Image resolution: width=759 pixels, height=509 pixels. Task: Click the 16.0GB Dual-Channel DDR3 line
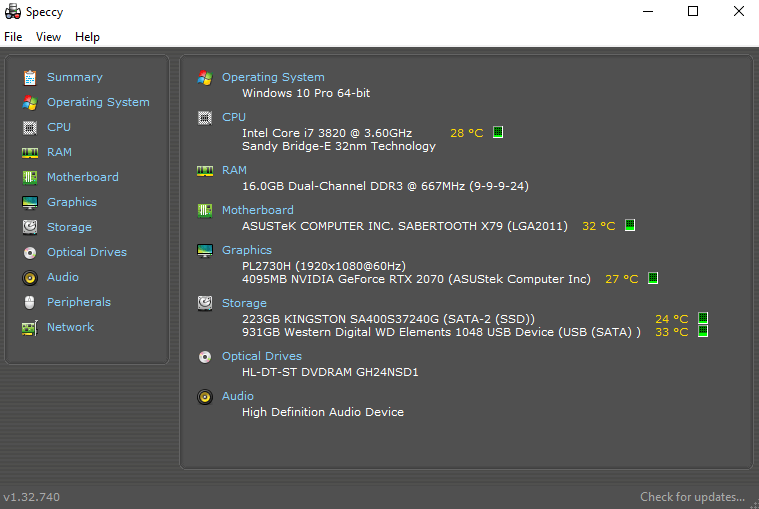[385, 186]
